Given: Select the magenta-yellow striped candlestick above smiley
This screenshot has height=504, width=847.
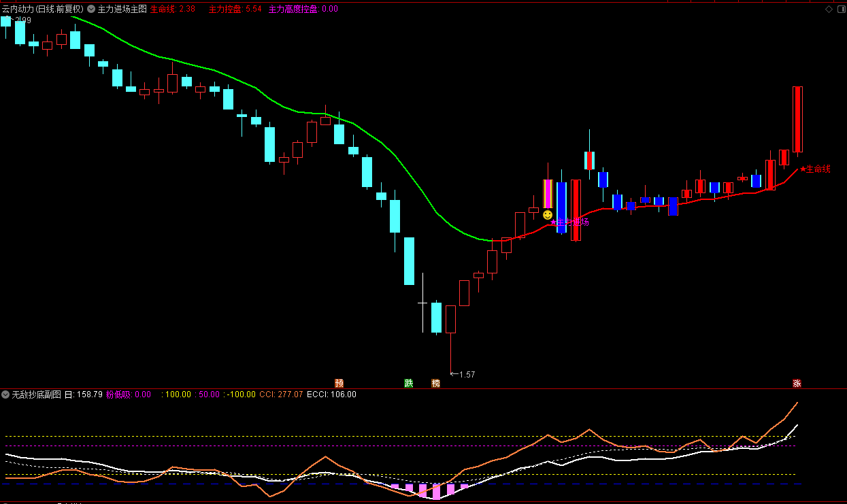Looking at the screenshot, I should pos(548,194).
